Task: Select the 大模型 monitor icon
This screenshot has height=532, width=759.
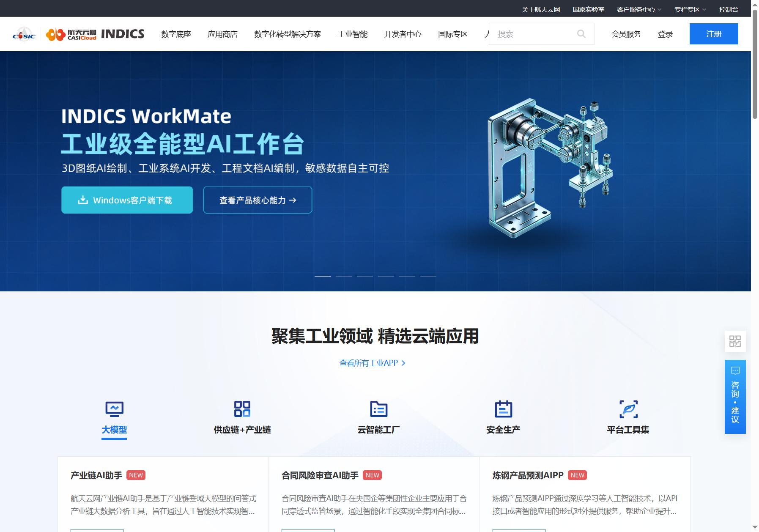Action: tap(114, 409)
